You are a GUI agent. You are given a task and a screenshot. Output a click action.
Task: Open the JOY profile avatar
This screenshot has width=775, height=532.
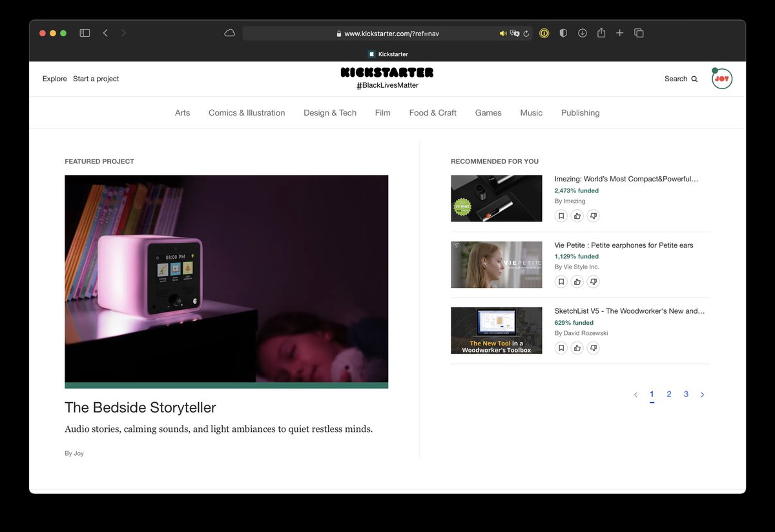(722, 79)
